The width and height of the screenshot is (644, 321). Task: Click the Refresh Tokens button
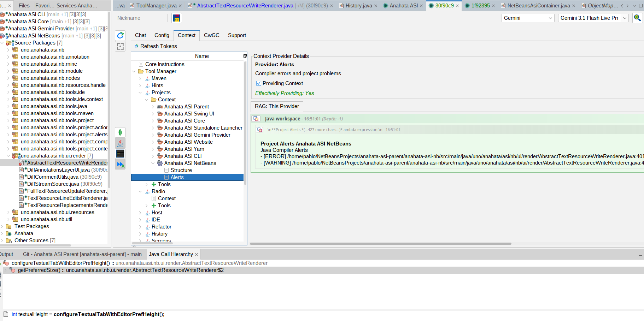click(x=156, y=46)
